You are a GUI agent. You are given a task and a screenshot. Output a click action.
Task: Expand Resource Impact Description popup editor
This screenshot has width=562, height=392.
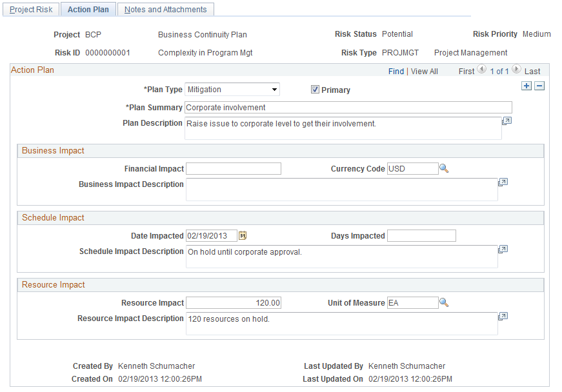pyautogui.click(x=503, y=316)
